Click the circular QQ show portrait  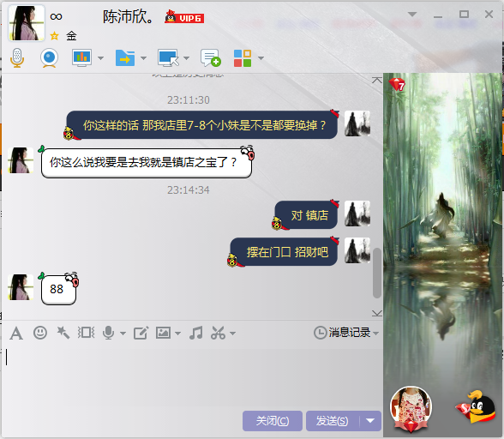[x=411, y=408]
